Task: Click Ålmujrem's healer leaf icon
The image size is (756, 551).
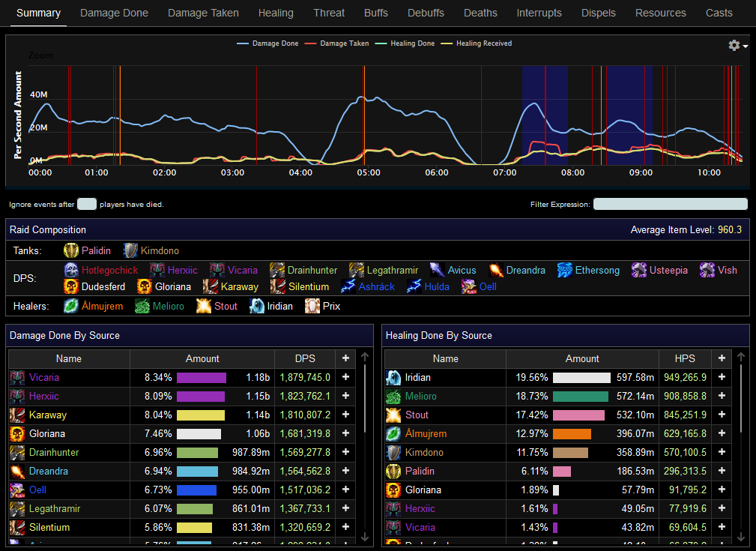Action: [x=71, y=306]
